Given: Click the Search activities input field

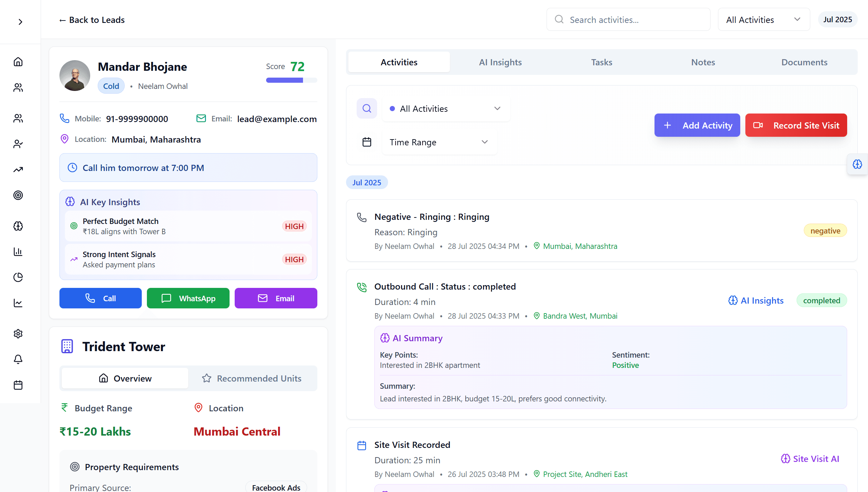Looking at the screenshot, I should [x=629, y=20].
